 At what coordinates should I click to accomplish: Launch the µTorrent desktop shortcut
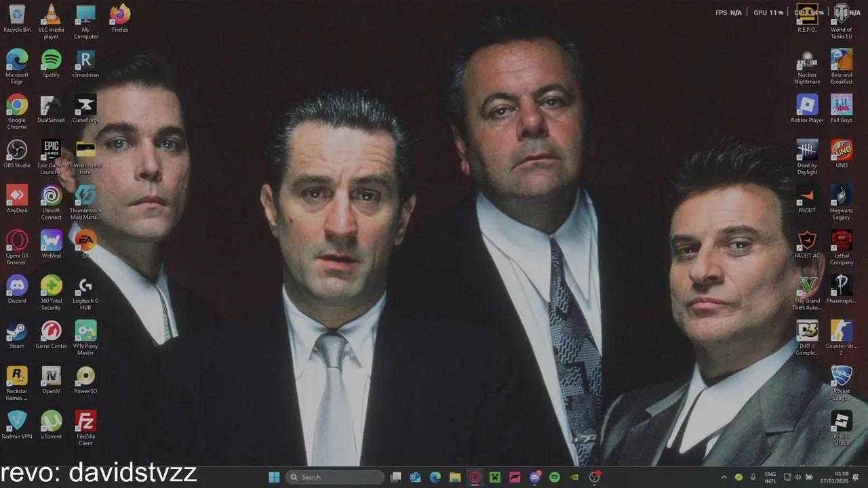pos(51,426)
